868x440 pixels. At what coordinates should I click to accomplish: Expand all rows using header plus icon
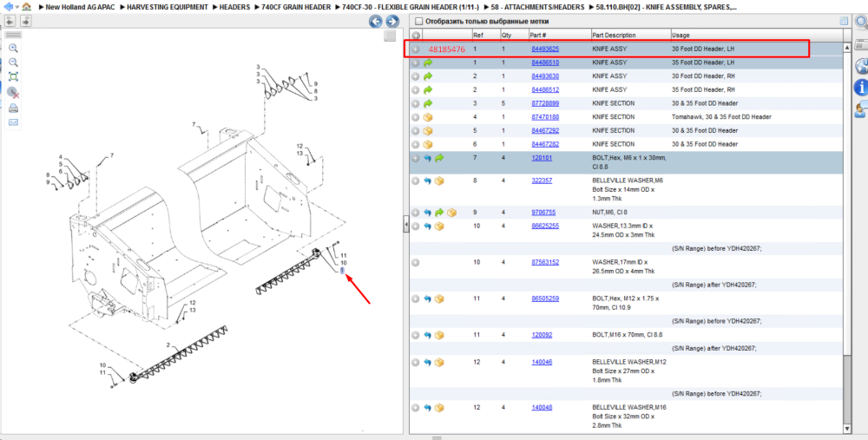point(415,36)
